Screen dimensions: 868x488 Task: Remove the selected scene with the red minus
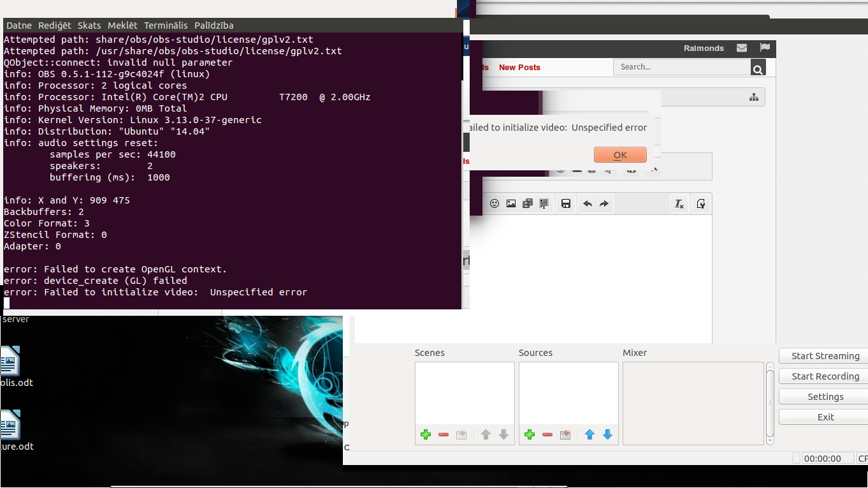[x=444, y=434]
